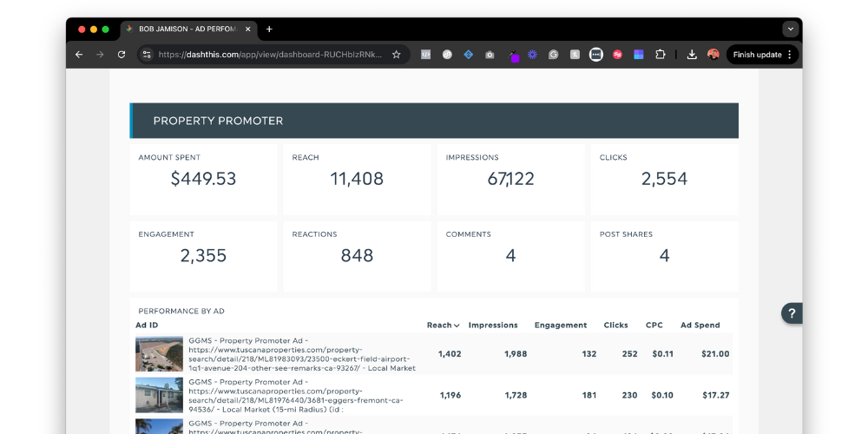
Task: Select the Reactions 848 value
Action: 357,256
